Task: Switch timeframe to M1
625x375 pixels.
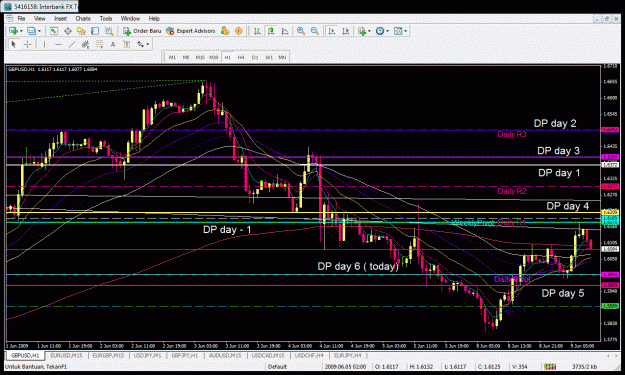Action: 172,57
